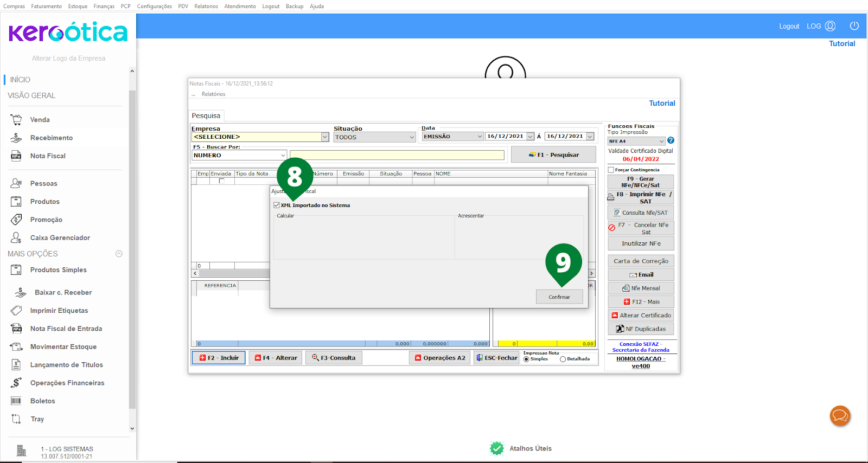This screenshot has width=868, height=463.
Task: Click the blue help question icon
Action: coord(671,140)
